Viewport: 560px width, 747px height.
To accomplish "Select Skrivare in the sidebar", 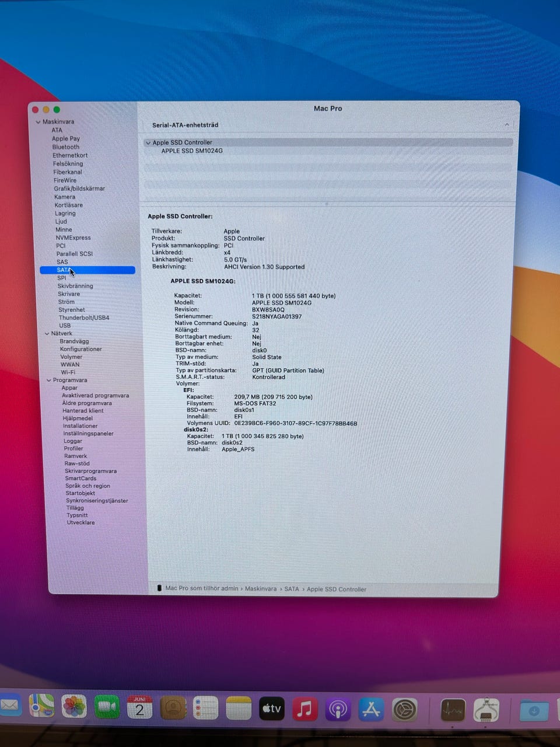I will (69, 294).
